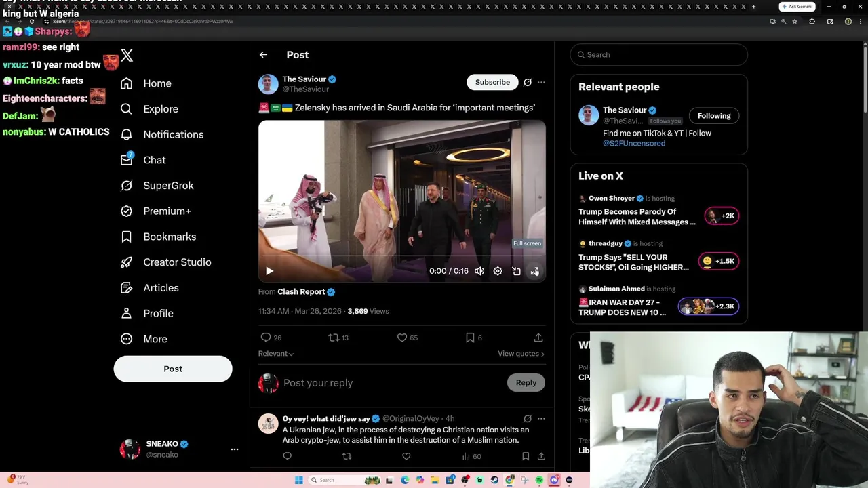Click Grok icon on Oy vey reply
The width and height of the screenshot is (868, 488).
528,419
